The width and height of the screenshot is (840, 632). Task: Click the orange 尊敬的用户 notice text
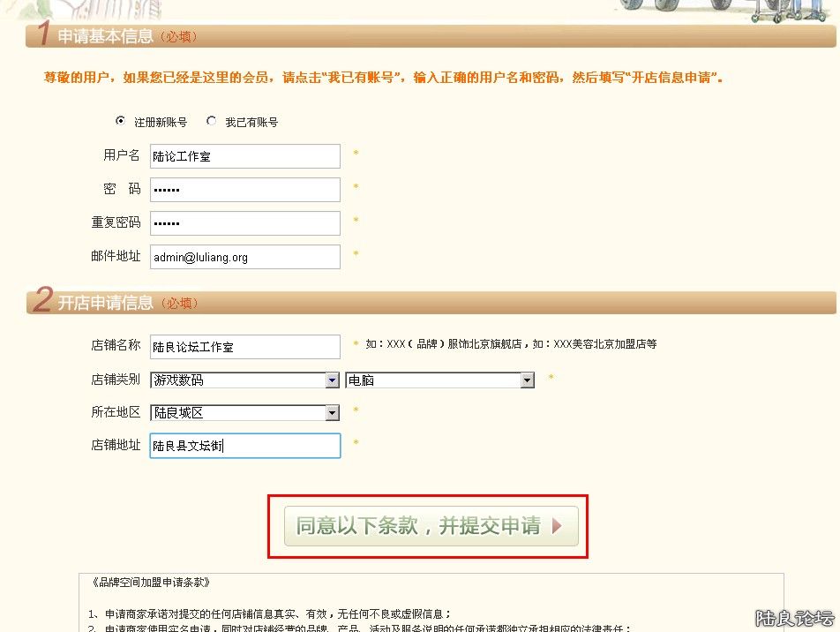tap(384, 78)
